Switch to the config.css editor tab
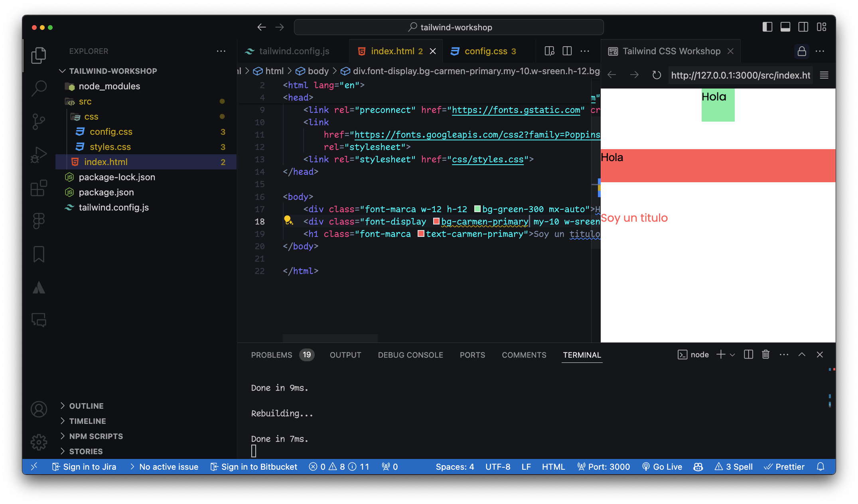This screenshot has width=858, height=504. (x=485, y=51)
